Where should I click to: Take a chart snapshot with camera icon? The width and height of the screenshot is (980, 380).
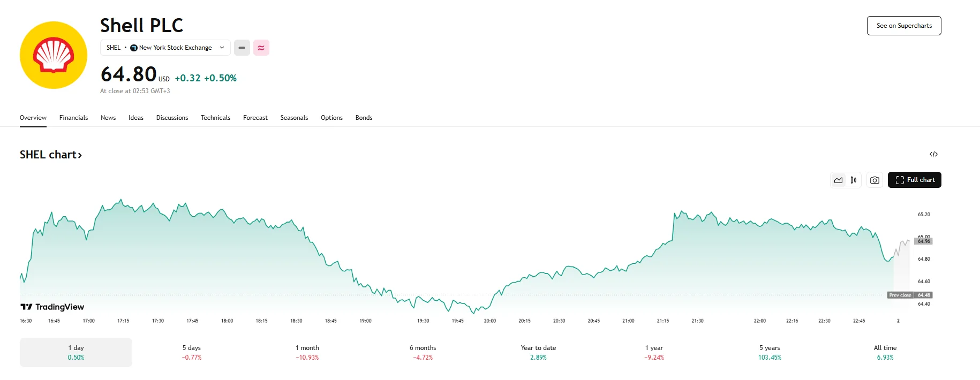pyautogui.click(x=875, y=180)
